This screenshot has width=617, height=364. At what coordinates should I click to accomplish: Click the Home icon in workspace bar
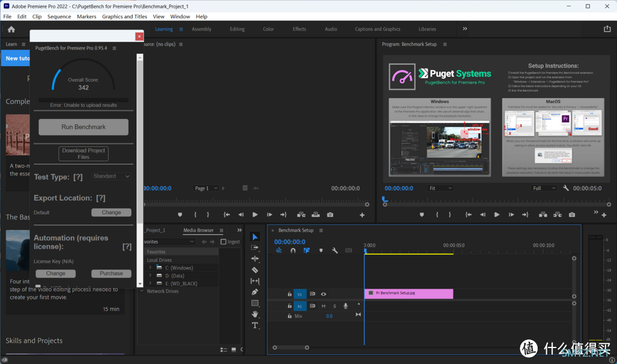click(x=11, y=29)
